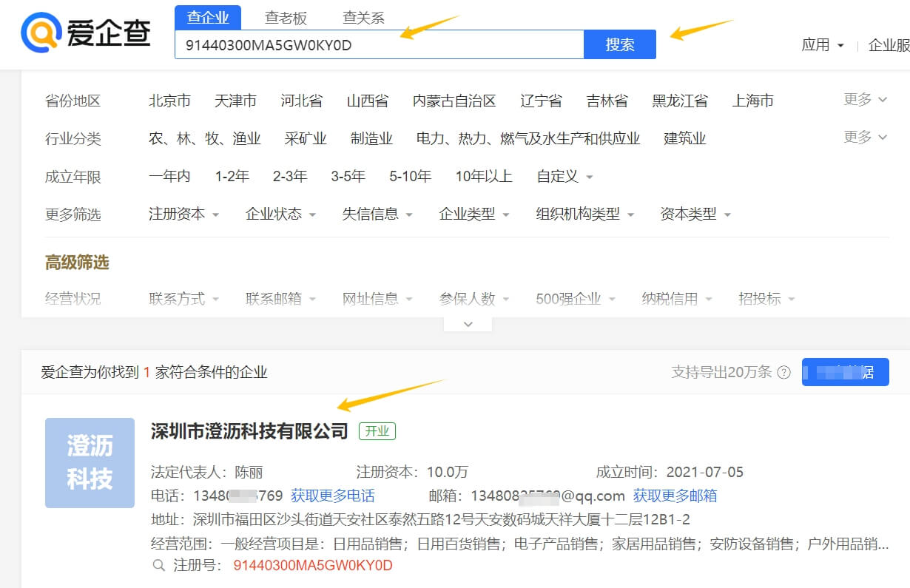This screenshot has height=588, width=910.
Task: Open legal representative 陈丽 profile
Action: coord(249,472)
